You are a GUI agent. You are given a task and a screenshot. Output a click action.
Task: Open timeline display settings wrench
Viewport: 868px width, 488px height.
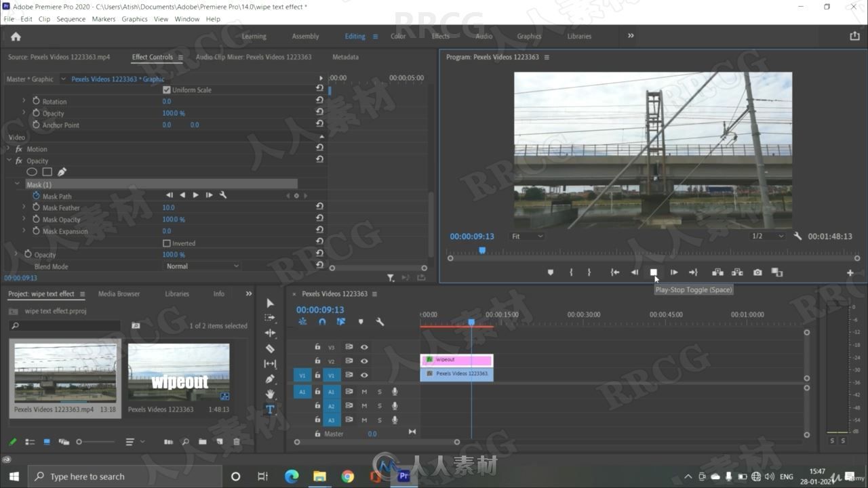tap(380, 322)
